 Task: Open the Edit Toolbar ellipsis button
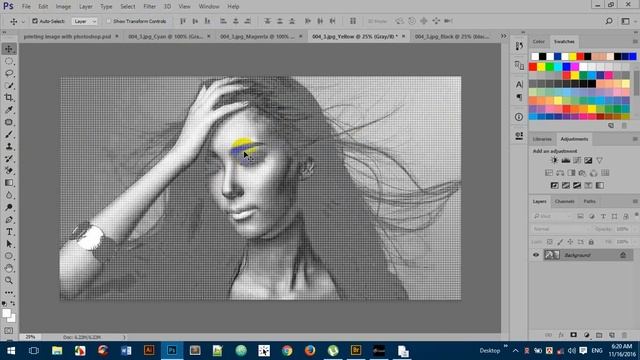[9, 293]
